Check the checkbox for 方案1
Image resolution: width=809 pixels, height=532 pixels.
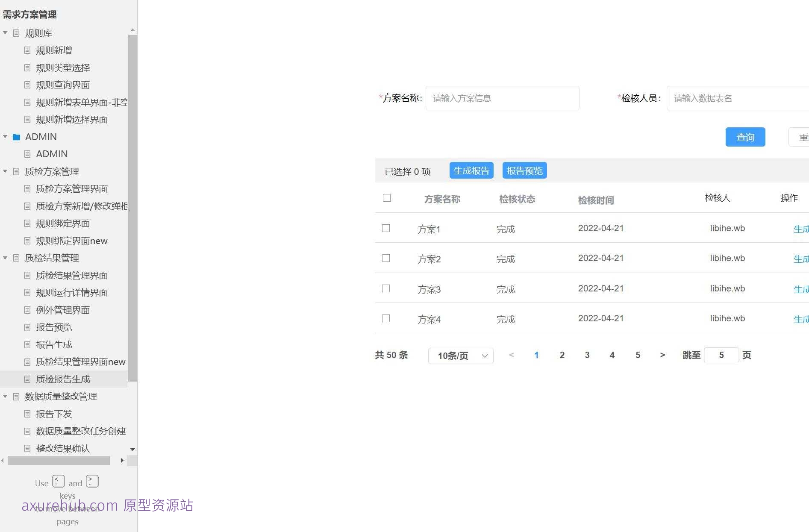386,228
